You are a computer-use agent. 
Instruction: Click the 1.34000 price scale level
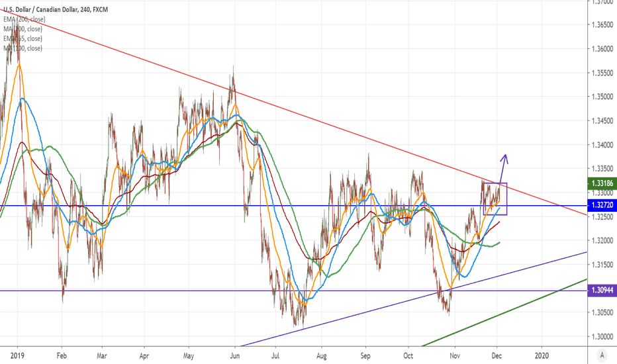click(x=601, y=145)
